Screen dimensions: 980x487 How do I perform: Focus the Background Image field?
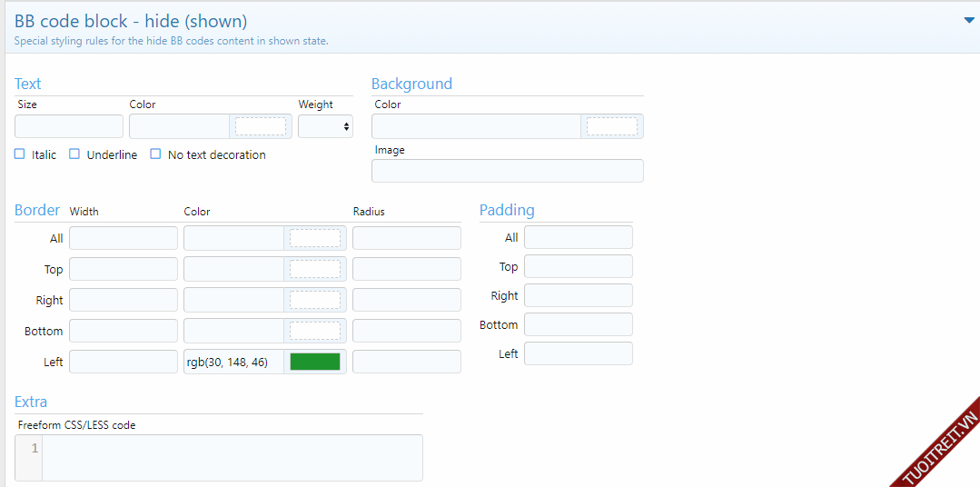click(x=507, y=171)
